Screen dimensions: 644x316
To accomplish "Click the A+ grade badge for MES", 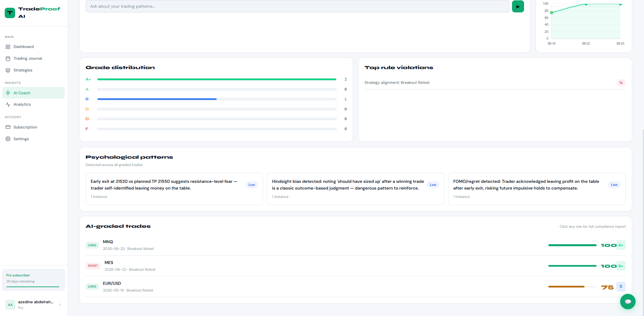I will (621, 266).
